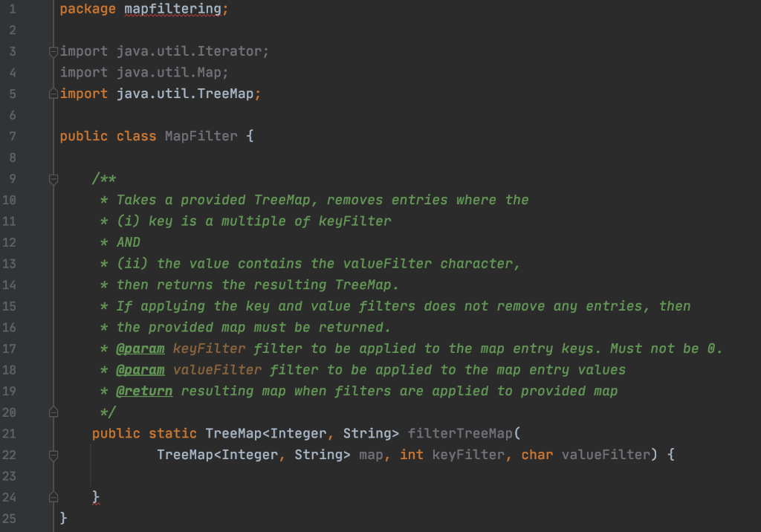Image resolution: width=761 pixels, height=532 pixels.
Task: Click the filterTreeMap method name
Action: (459, 433)
